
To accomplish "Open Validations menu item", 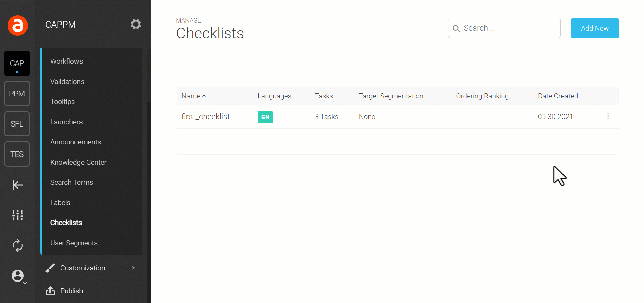I will coord(67,82).
